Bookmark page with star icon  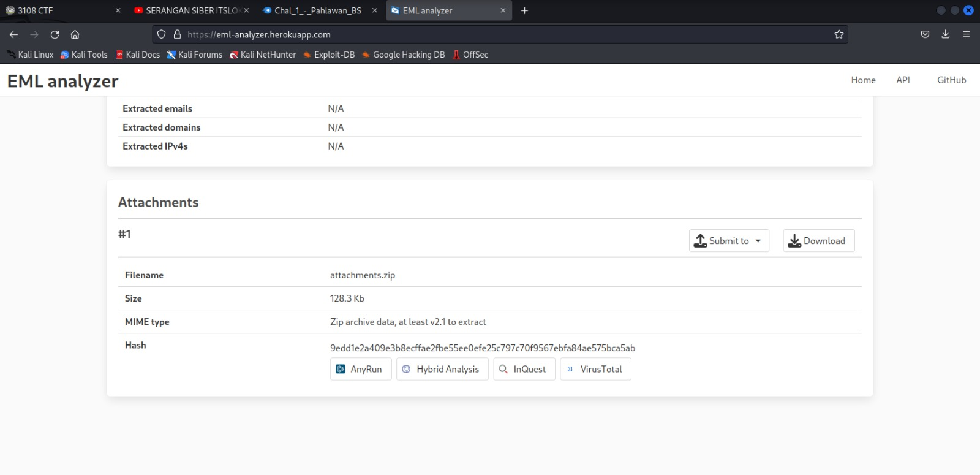pyautogui.click(x=839, y=34)
